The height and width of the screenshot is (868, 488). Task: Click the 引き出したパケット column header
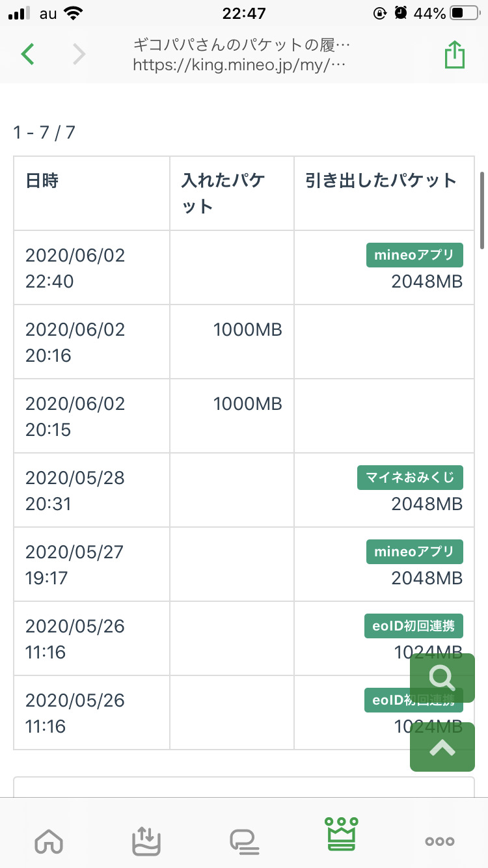381,181
